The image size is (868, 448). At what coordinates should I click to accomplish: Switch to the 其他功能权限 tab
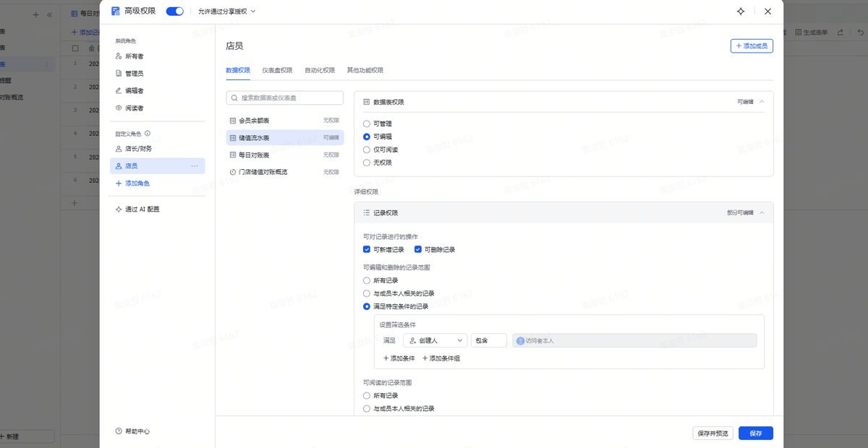365,70
